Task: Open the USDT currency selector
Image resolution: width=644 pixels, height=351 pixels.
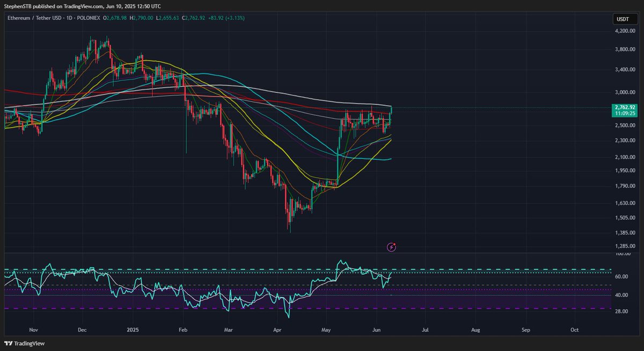Action: 625,20
